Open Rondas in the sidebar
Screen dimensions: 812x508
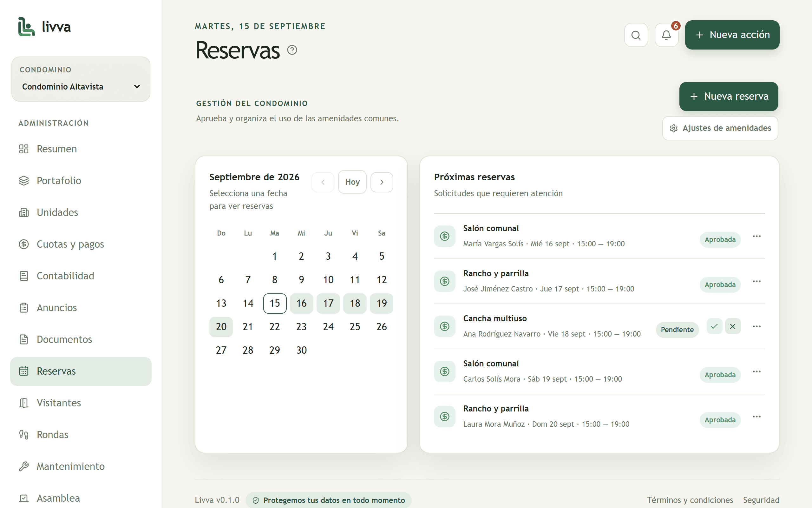[81, 434]
